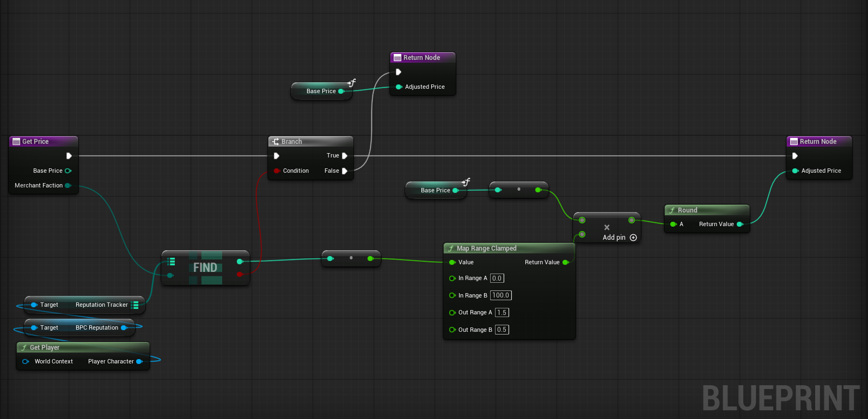This screenshot has height=419, width=868.
Task: Click Return Value pin on Round node
Action: tap(740, 224)
